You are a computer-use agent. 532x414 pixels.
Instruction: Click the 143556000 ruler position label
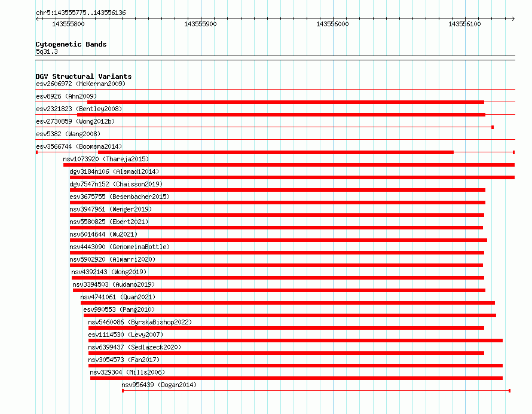[x=332, y=24]
